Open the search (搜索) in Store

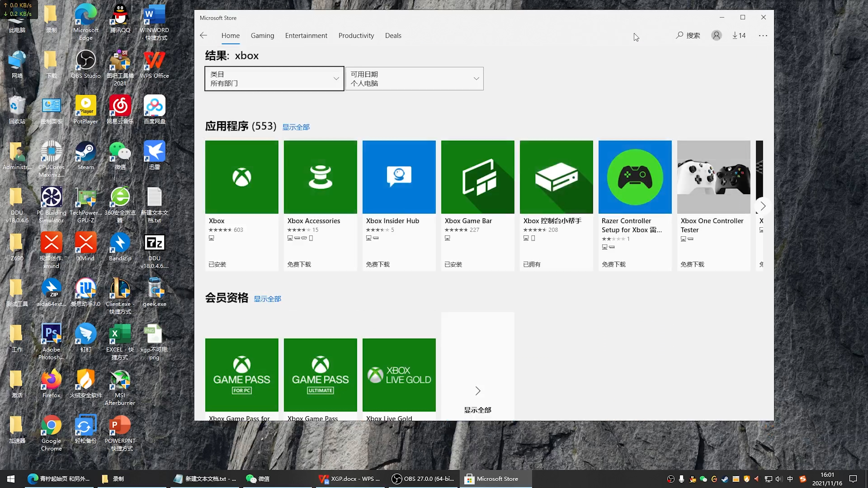coord(688,35)
